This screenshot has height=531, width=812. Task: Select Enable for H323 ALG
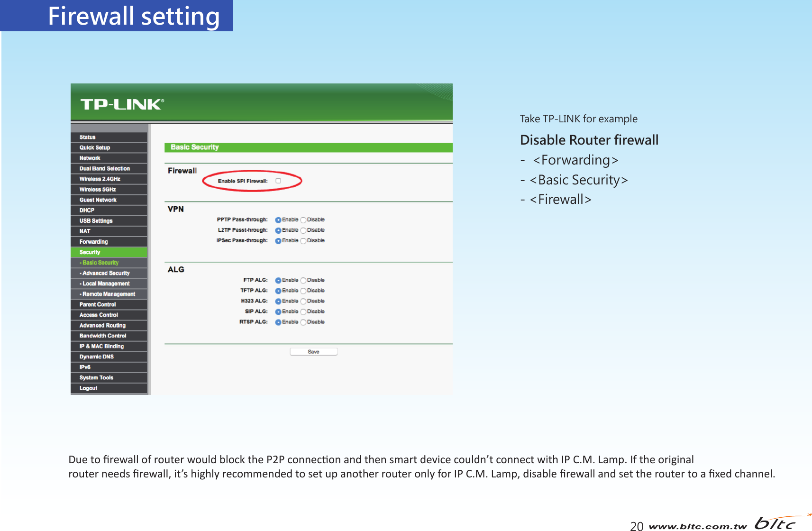(x=278, y=301)
